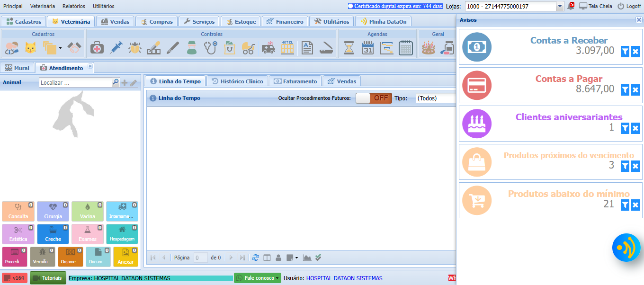Refresh the timeline list
This screenshot has width=644, height=285.
[256, 258]
